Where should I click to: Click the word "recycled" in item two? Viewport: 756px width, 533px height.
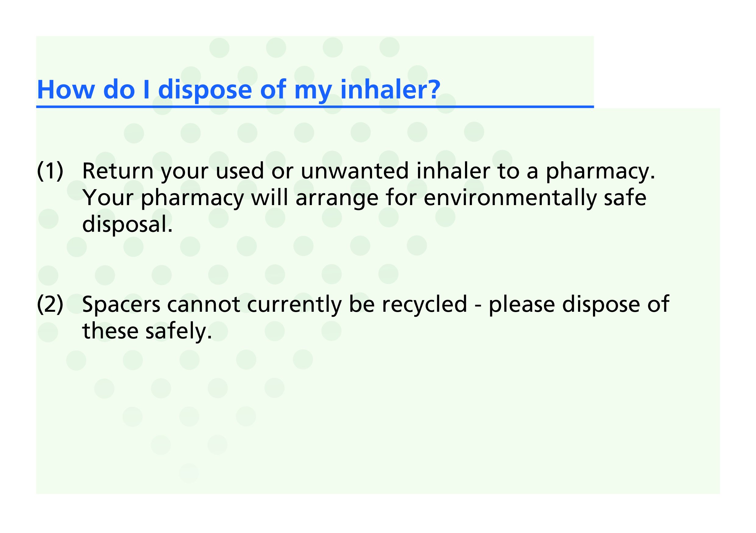click(x=424, y=304)
